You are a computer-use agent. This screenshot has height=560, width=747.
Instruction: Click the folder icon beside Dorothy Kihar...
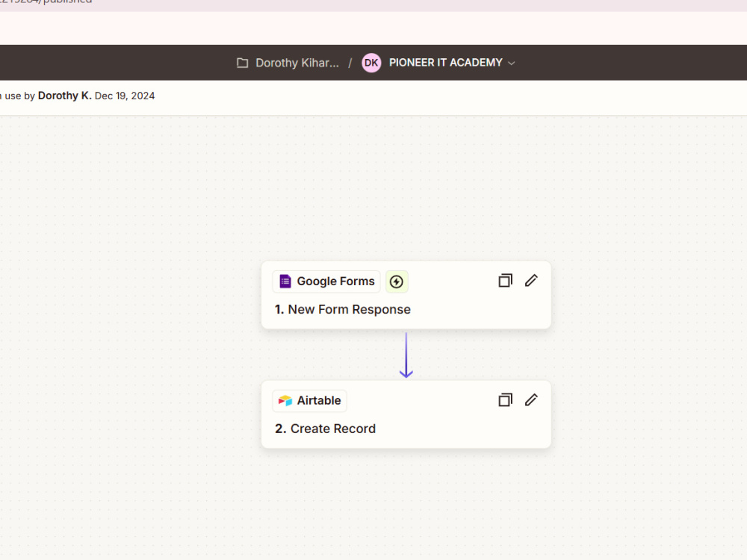coord(243,63)
